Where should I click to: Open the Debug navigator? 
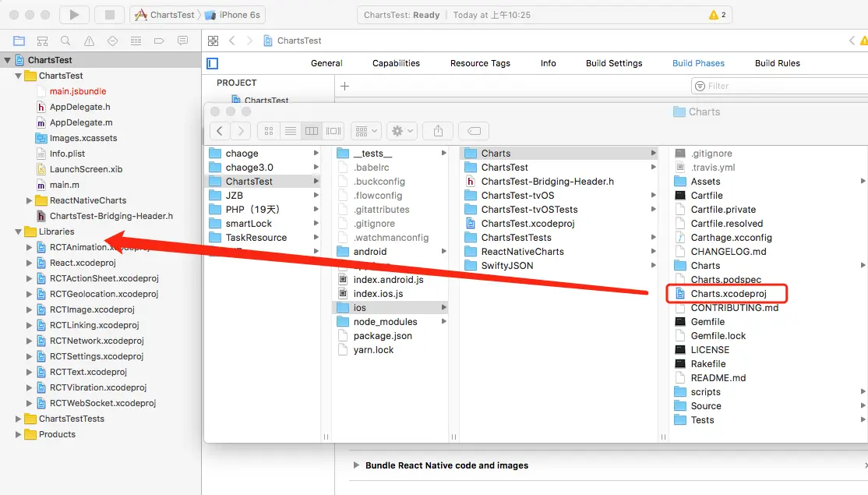click(136, 41)
